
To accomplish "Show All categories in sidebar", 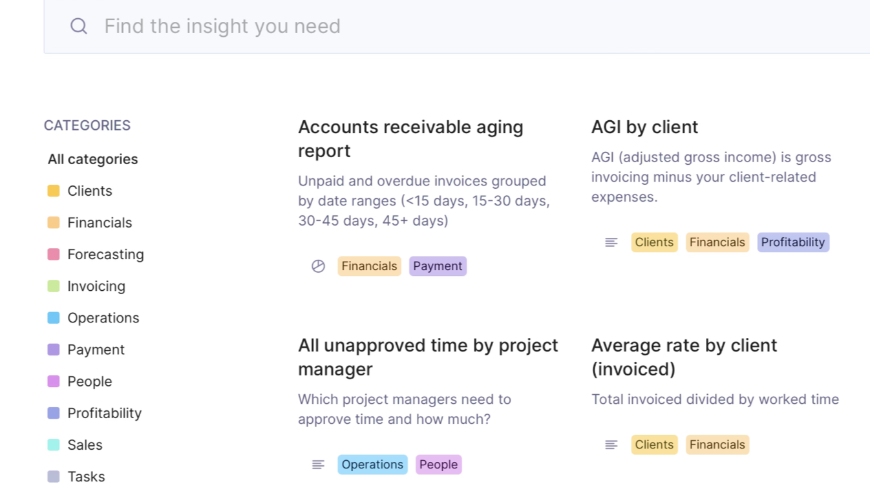I will [x=93, y=159].
